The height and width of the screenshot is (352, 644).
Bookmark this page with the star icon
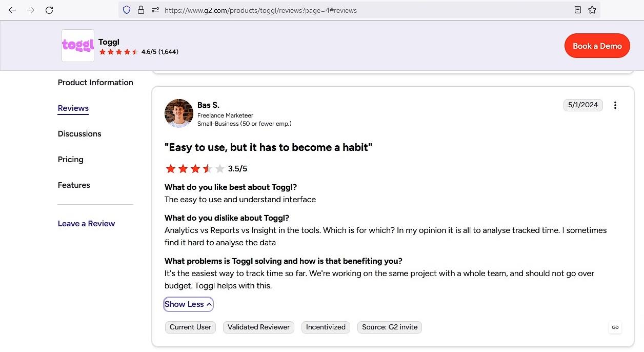tap(592, 10)
